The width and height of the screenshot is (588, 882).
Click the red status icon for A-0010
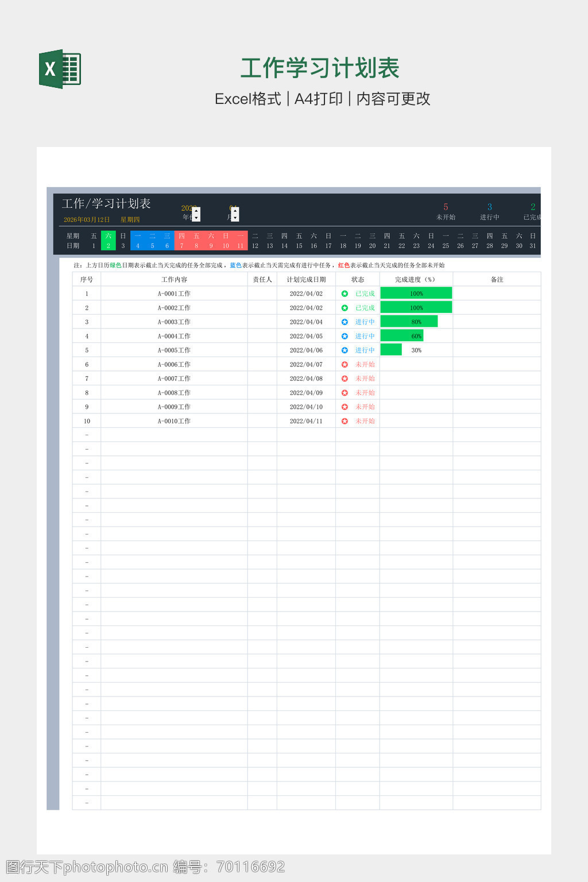[345, 421]
